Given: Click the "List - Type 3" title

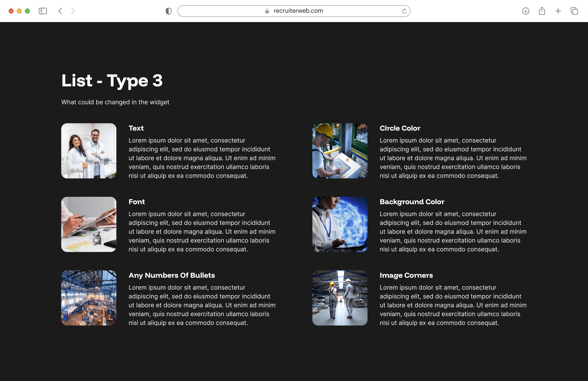Looking at the screenshot, I should tap(112, 81).
